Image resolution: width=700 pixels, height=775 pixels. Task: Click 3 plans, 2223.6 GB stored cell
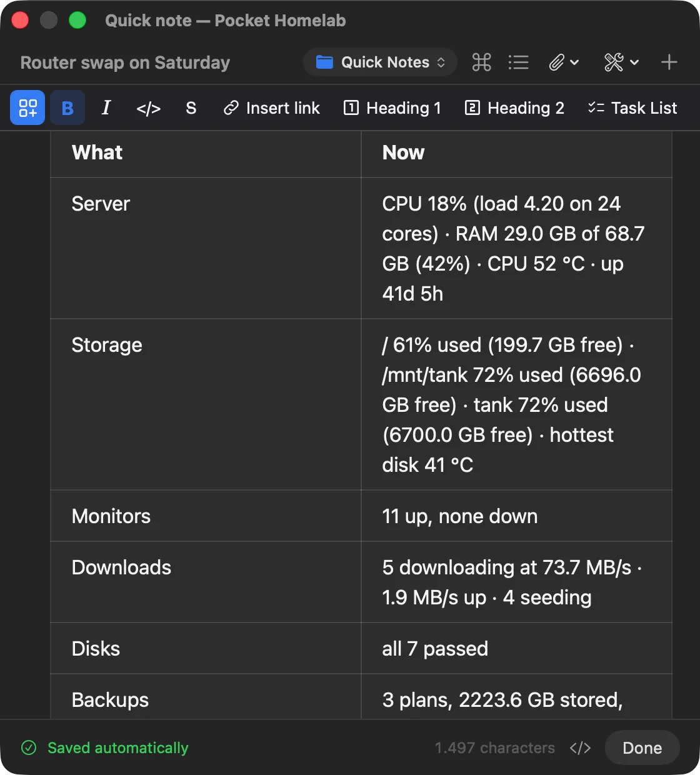tap(516, 697)
